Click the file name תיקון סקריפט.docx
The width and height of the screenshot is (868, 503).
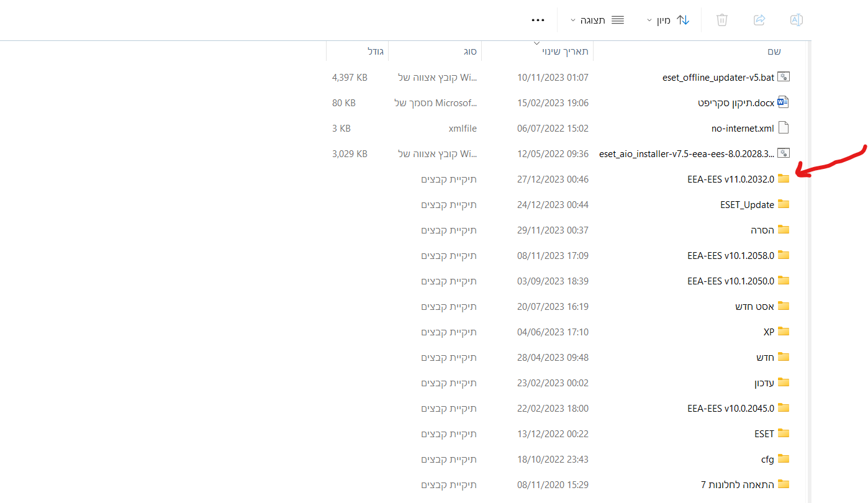click(x=736, y=103)
